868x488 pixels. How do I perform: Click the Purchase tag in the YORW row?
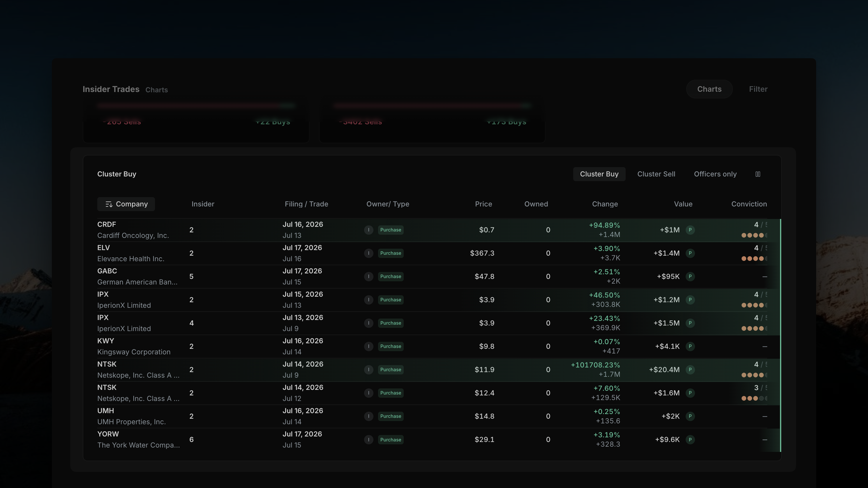391,439
